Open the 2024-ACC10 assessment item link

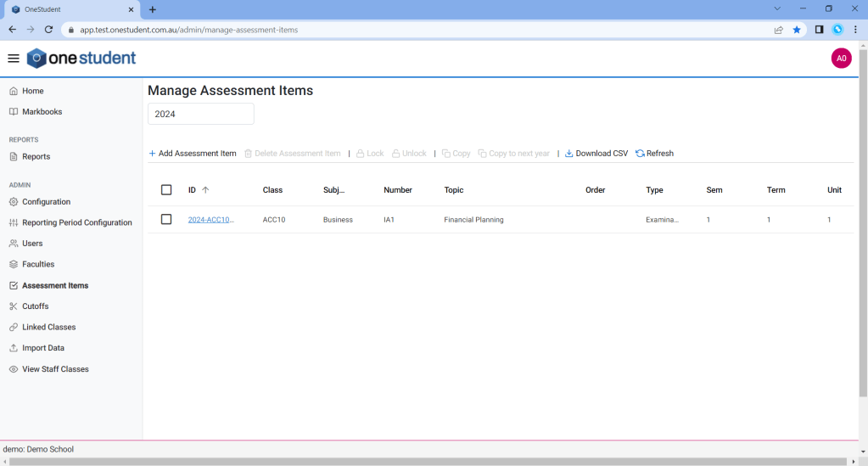(210, 220)
